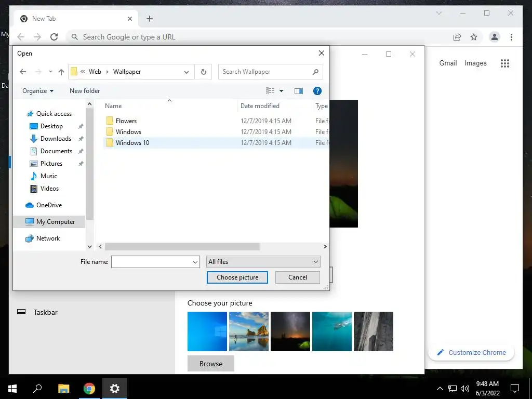This screenshot has height=399, width=532.
Task: Select OneDrive in navigation pane
Action: pos(49,205)
